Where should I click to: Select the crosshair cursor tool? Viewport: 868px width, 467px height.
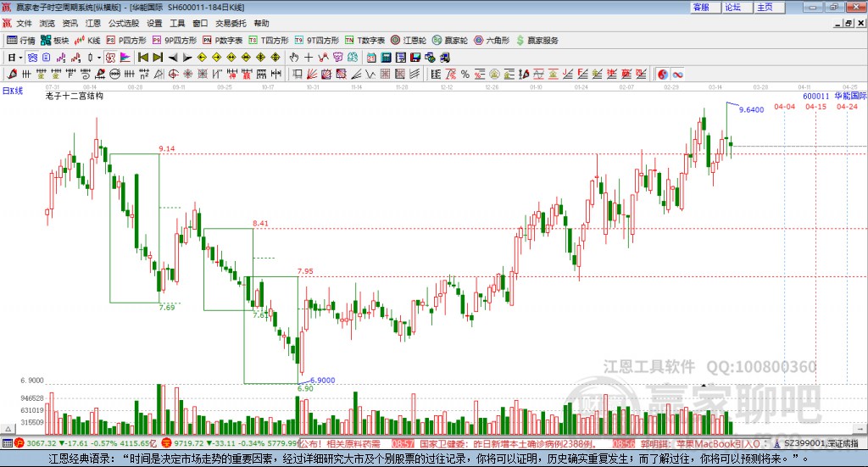(309, 58)
